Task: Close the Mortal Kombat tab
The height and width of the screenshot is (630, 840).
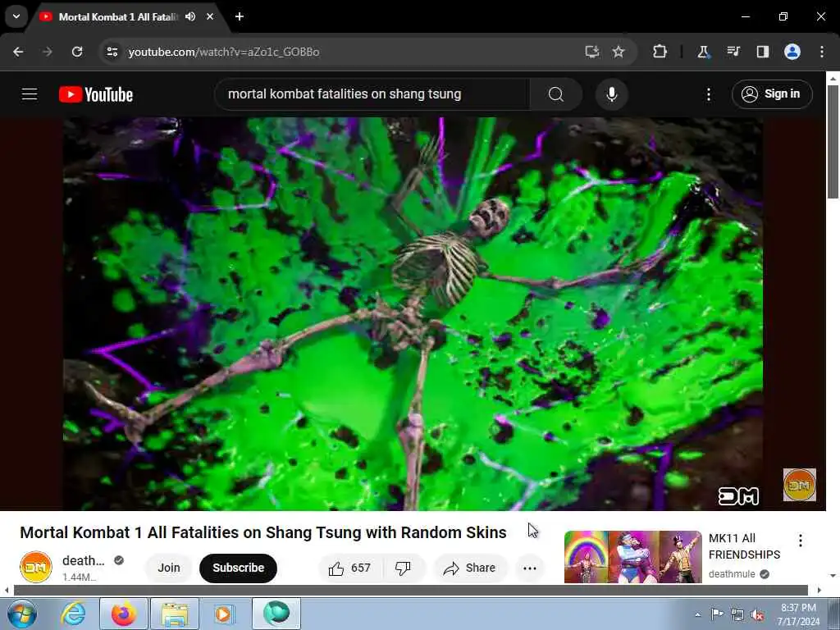Action: click(210, 16)
